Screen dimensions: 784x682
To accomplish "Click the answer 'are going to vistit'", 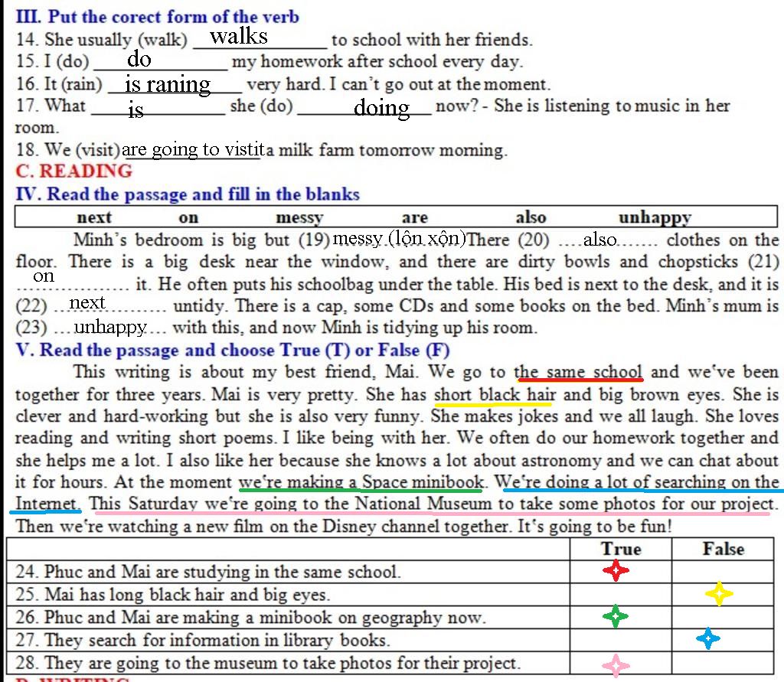I will (194, 149).
